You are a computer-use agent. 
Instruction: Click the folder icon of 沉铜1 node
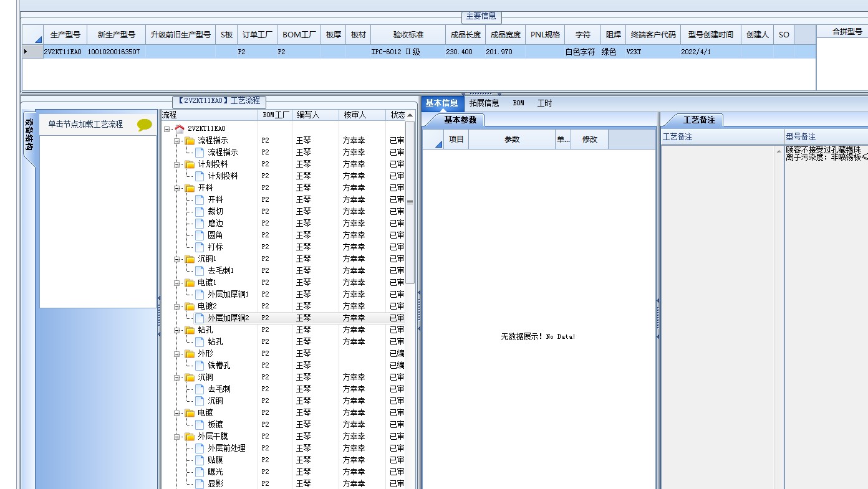190,259
